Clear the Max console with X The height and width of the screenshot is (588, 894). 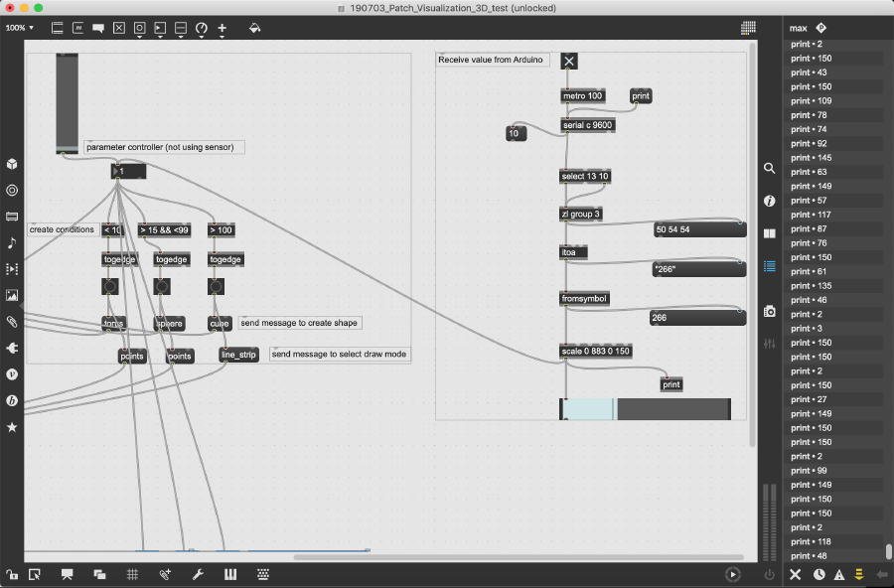(795, 574)
